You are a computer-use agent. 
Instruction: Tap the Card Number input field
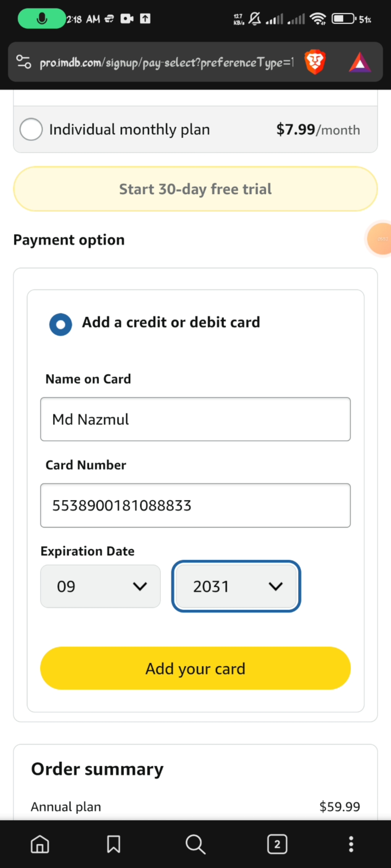195,505
